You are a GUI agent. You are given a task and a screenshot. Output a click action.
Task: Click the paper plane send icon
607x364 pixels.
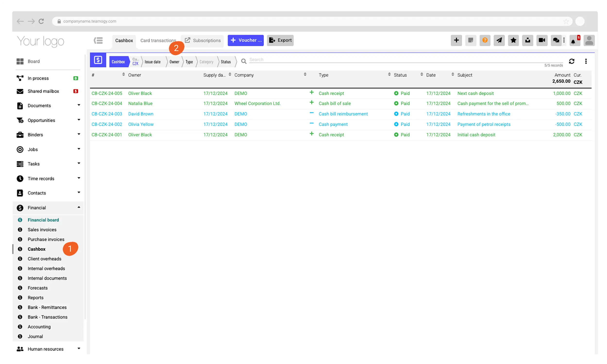pyautogui.click(x=499, y=41)
